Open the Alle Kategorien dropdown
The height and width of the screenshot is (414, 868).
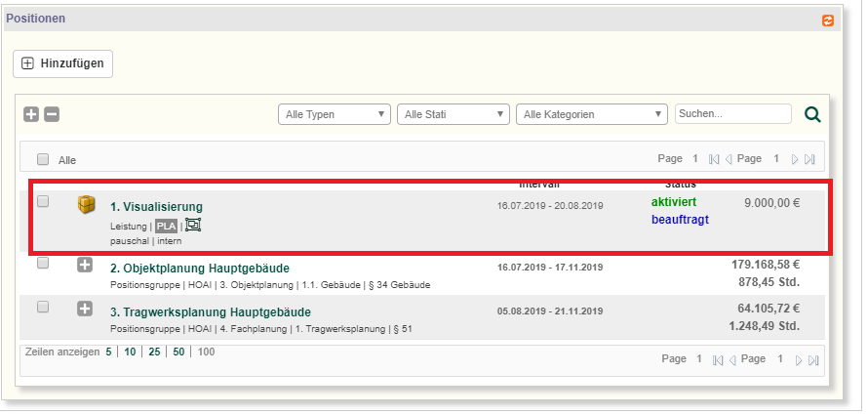(591, 114)
